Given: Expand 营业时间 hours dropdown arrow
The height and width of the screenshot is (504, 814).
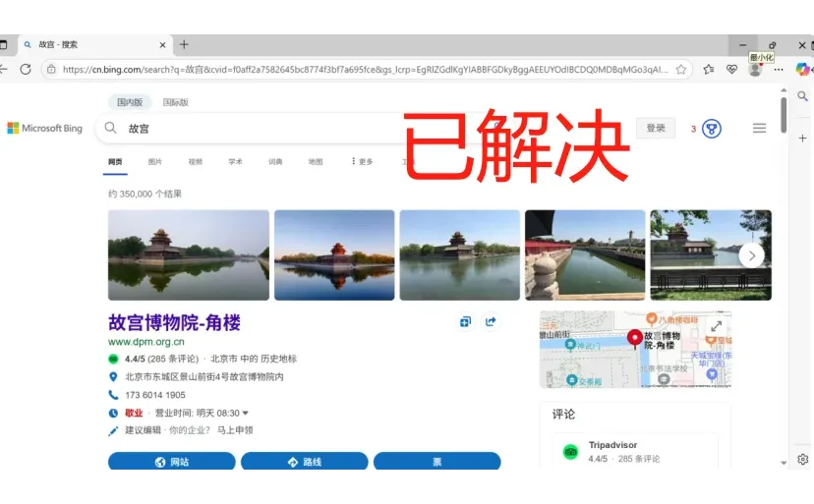Looking at the screenshot, I should tap(246, 414).
